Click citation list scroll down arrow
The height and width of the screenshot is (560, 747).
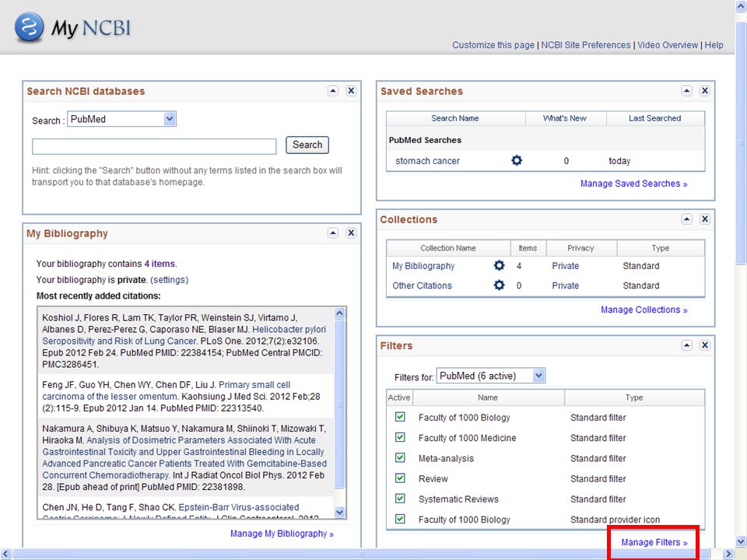tap(340, 512)
